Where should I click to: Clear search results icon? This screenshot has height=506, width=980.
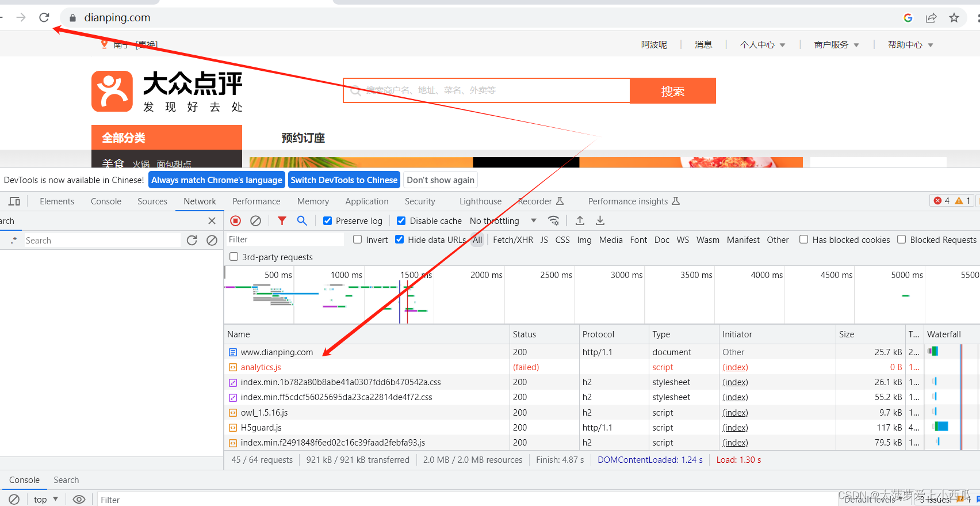tap(212, 240)
